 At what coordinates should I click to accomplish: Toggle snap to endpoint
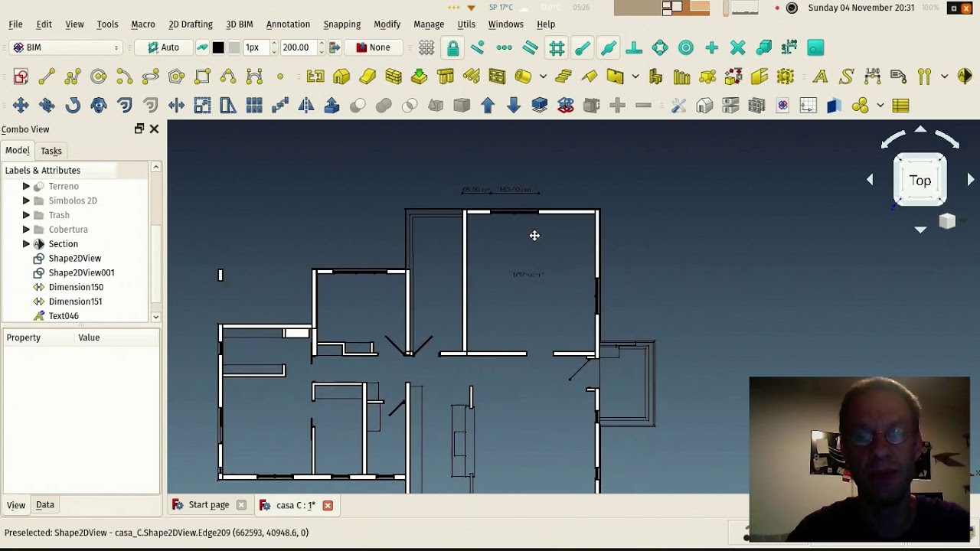[x=583, y=47]
